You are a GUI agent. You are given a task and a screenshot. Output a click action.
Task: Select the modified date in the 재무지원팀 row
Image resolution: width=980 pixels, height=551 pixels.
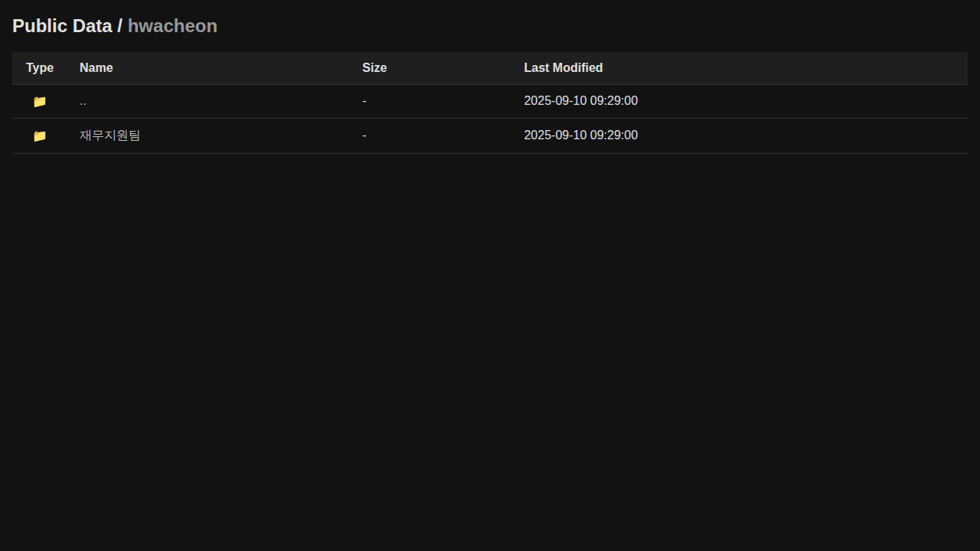(581, 135)
